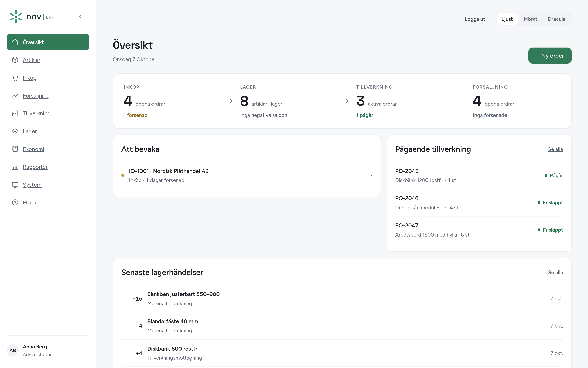Click Se alla in Senaste lagerhändelser

[555, 272]
